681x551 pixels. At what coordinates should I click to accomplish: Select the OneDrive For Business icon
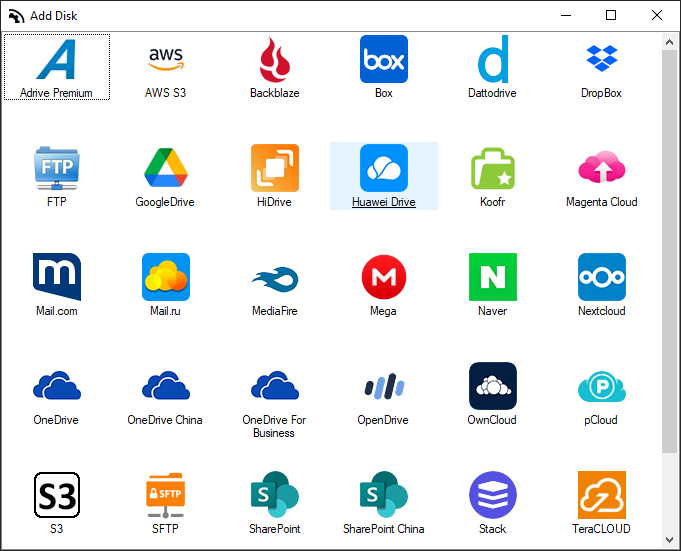pos(274,386)
